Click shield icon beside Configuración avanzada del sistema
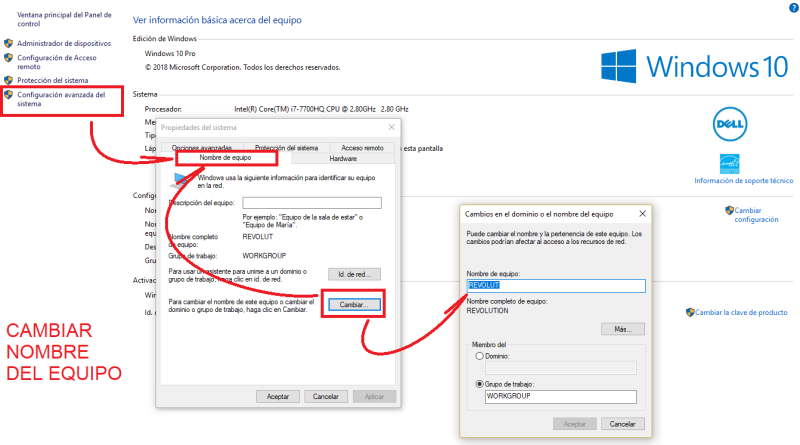This screenshot has width=800, height=445. [8, 94]
